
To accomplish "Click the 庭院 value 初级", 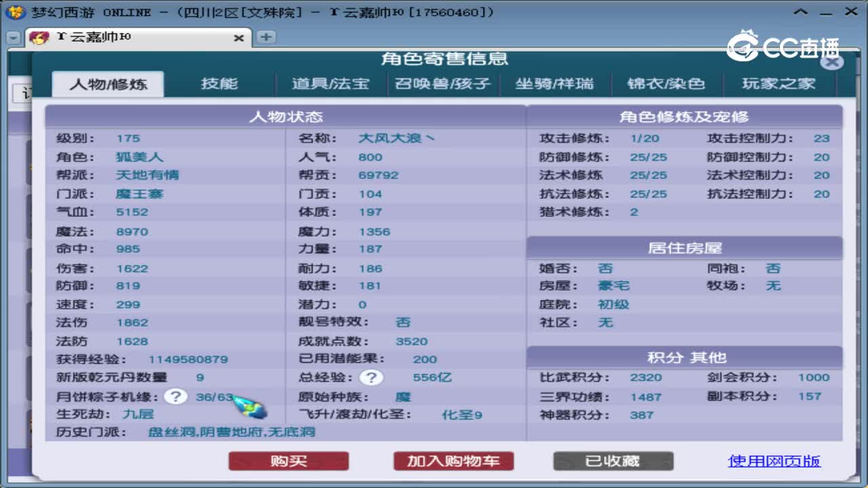I will (x=614, y=304).
